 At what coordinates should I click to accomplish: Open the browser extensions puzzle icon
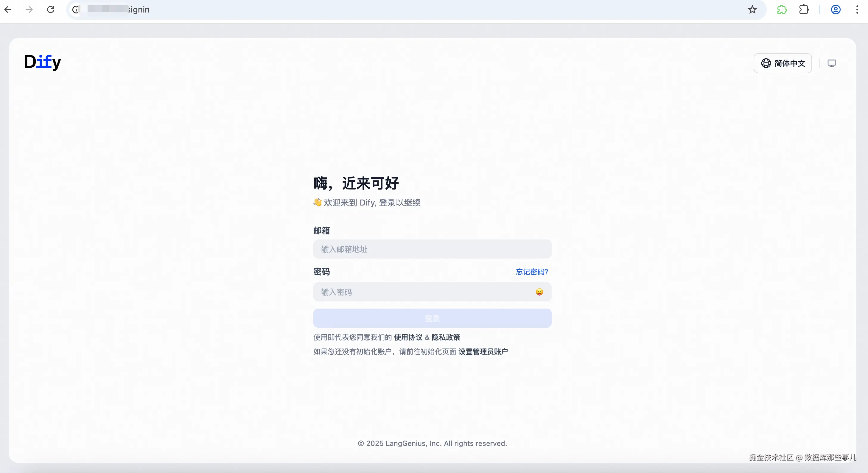click(804, 10)
